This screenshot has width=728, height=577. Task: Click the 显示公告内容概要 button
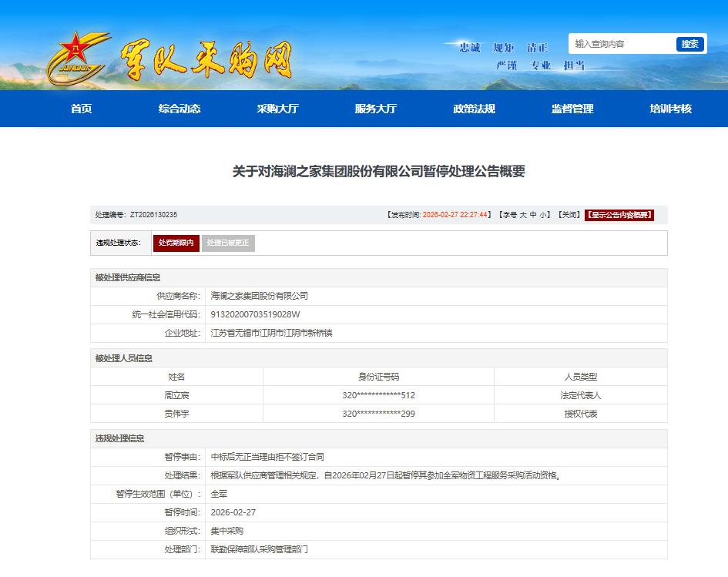point(619,215)
